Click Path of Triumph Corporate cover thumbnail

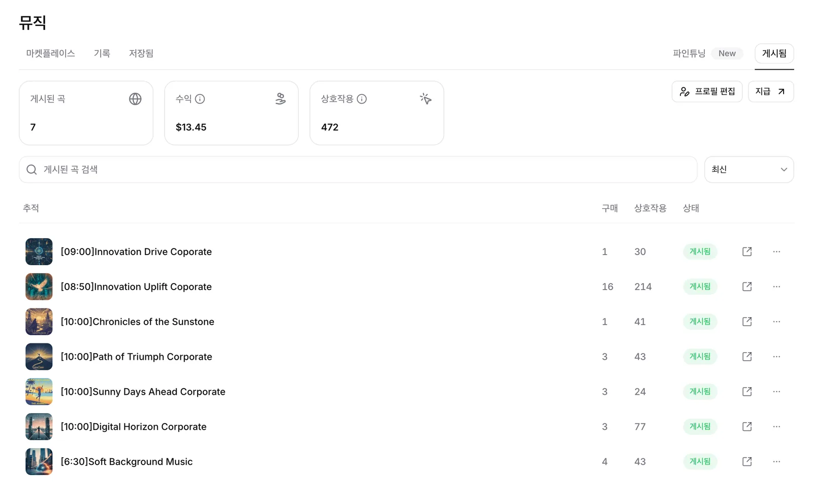coord(39,357)
